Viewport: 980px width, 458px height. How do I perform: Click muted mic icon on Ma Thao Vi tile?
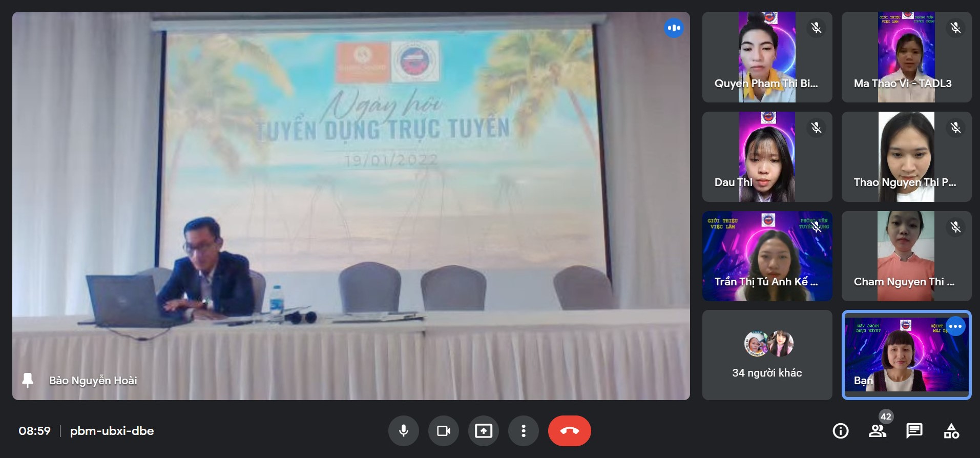[955, 28]
